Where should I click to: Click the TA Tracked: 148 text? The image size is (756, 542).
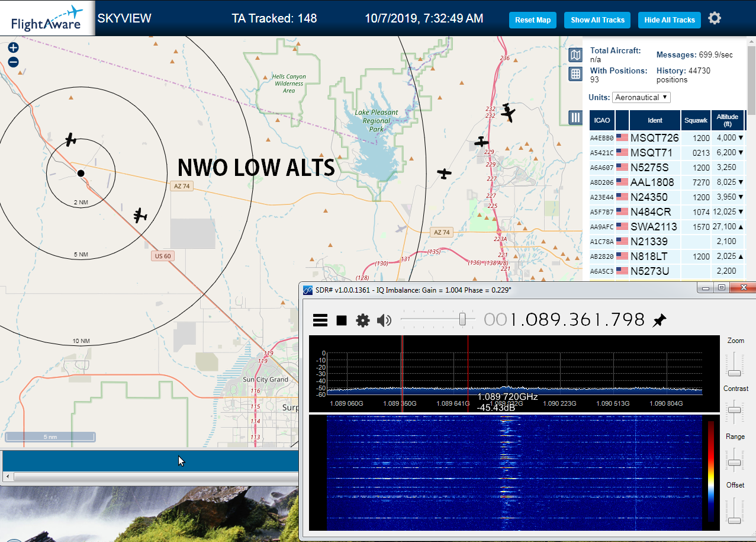point(274,18)
